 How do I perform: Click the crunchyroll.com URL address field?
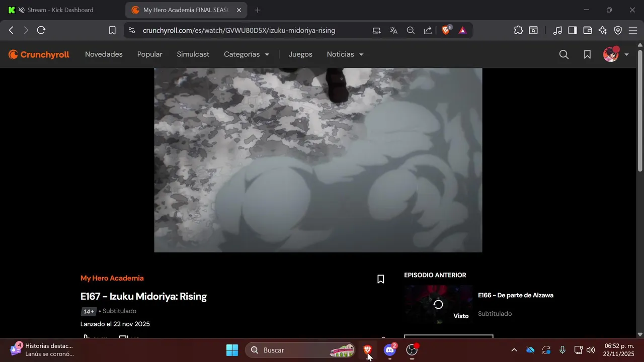tap(239, 30)
